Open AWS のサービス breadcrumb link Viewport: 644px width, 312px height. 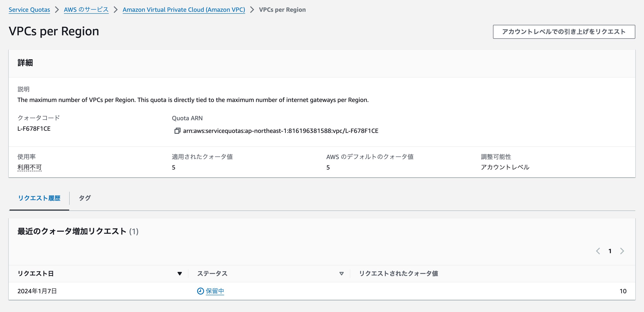86,10
